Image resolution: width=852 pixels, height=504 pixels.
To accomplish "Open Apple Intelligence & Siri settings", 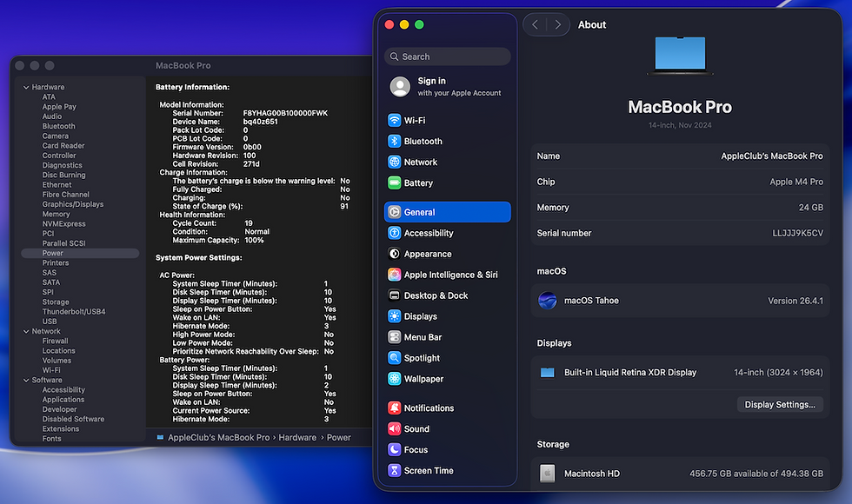I will 447,275.
